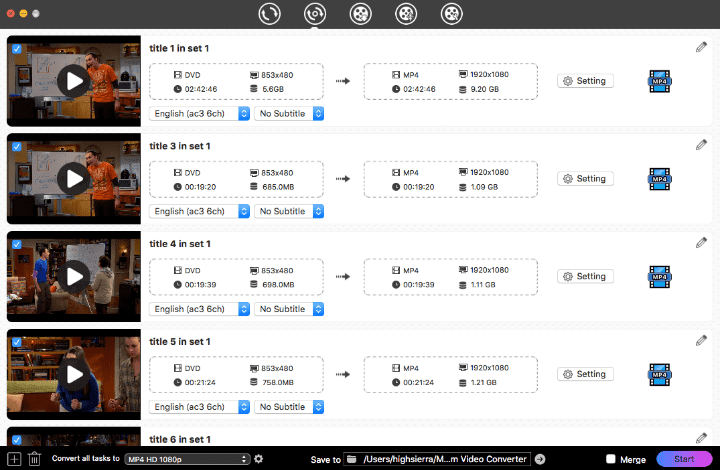The width and height of the screenshot is (720, 470).
Task: Delete tasks with trash icon
Action: pos(34,459)
